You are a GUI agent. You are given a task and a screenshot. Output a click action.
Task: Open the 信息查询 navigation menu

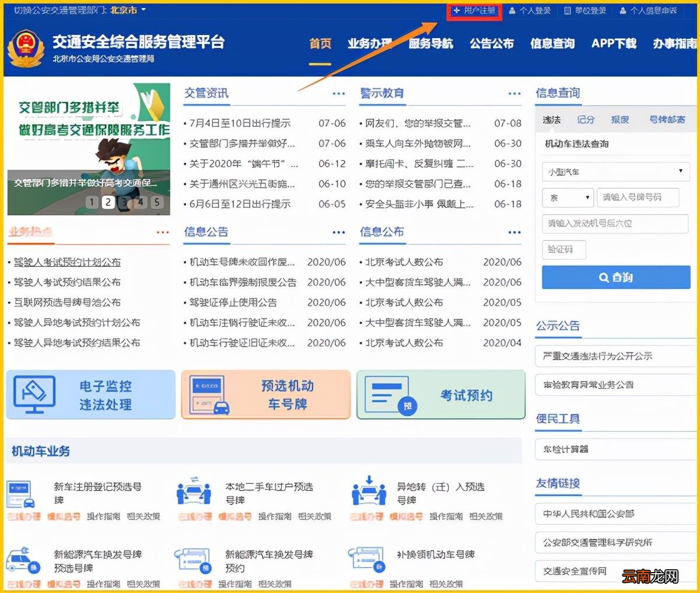[x=552, y=44]
